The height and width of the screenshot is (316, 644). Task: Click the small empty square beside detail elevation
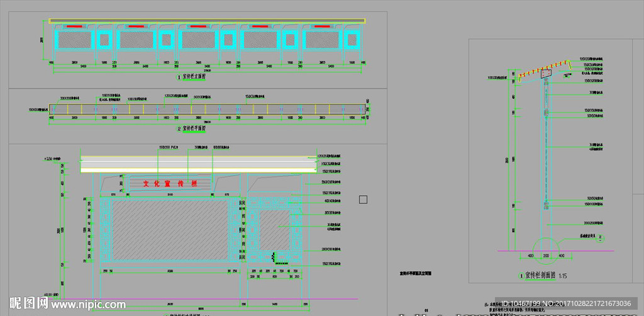(x=363, y=200)
